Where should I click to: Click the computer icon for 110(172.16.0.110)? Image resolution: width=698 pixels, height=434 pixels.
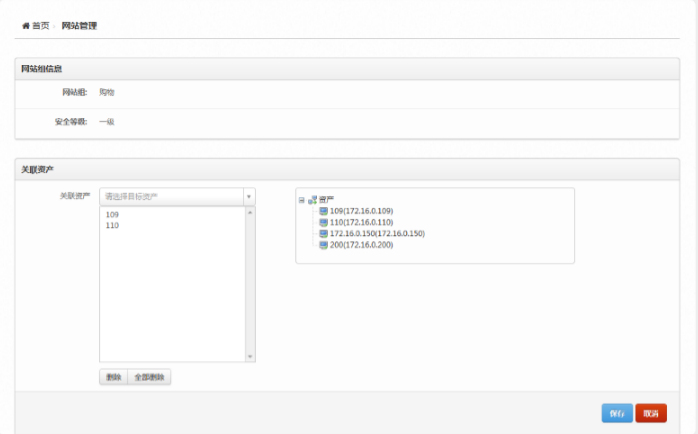[323, 222]
